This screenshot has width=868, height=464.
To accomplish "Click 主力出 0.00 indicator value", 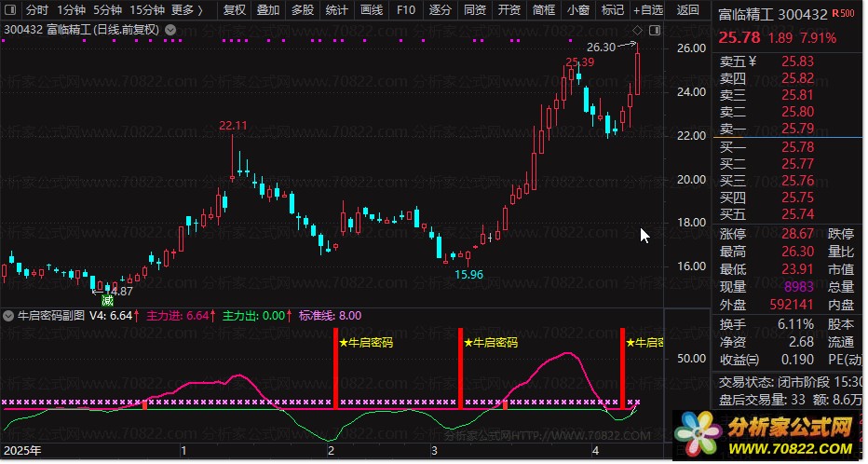I will [x=257, y=316].
